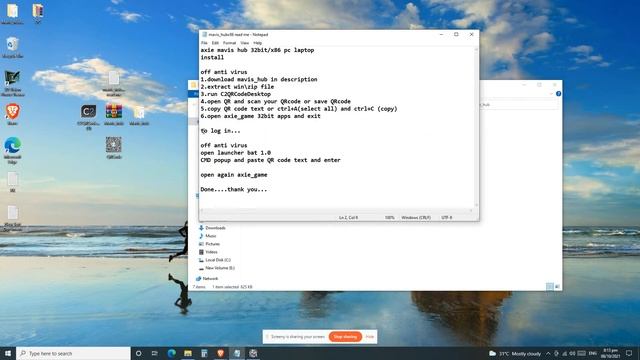Image resolution: width=640 pixels, height=360 pixels.
Task: Select the Microsoft Edge desktop shortcut
Action: click(13, 150)
